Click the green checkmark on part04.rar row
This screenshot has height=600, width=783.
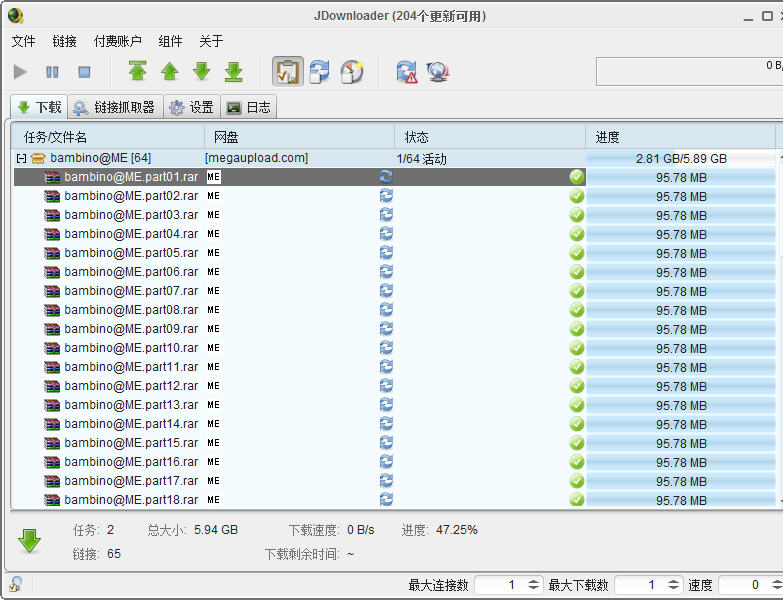577,234
